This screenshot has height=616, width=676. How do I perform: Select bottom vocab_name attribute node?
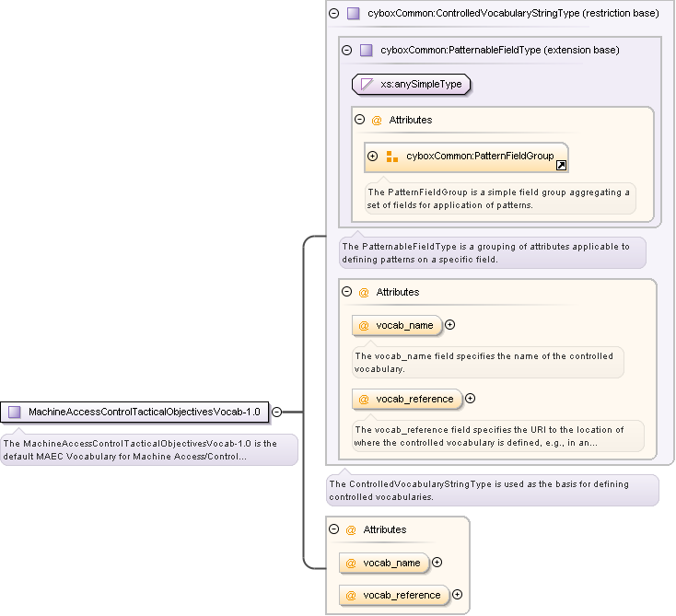pyautogui.click(x=384, y=563)
